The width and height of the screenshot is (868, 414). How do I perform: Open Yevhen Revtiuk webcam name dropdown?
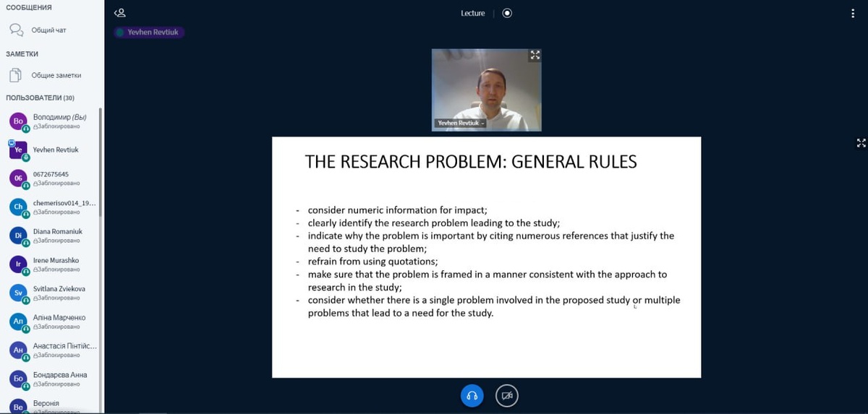(x=460, y=124)
